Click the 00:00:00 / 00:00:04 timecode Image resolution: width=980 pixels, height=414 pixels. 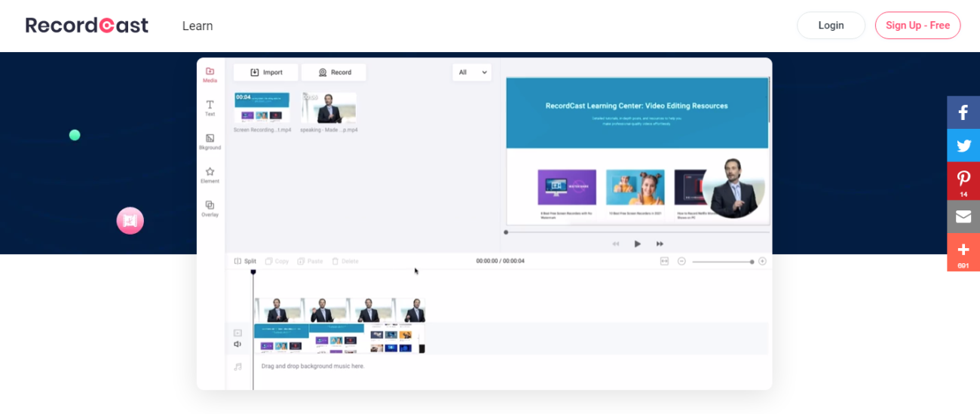click(500, 261)
